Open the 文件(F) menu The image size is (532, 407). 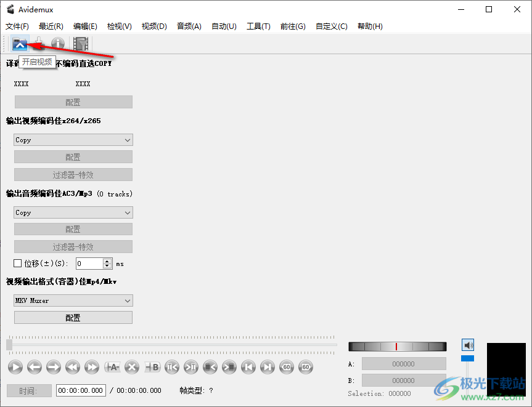17,26
